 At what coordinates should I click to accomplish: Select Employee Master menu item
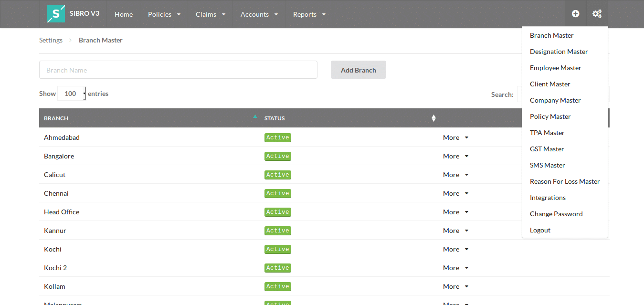pyautogui.click(x=565, y=68)
